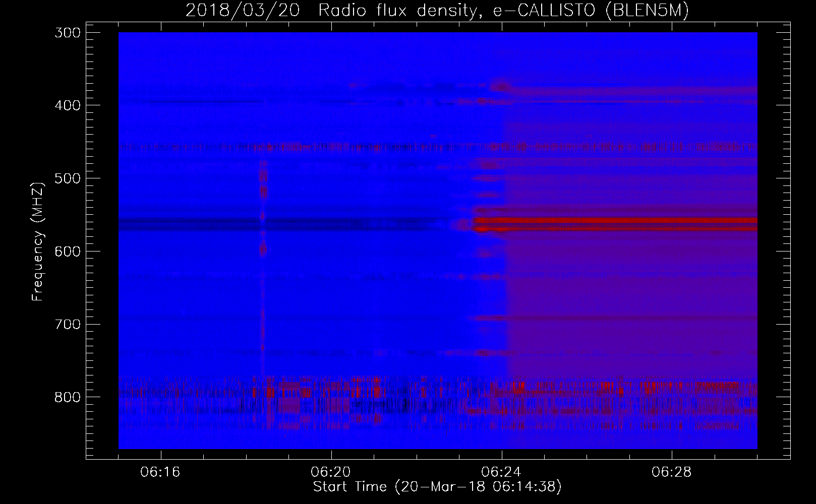The width and height of the screenshot is (816, 504).
Task: Select the 'Frequency (MHZ)' axis label
Action: [38, 241]
